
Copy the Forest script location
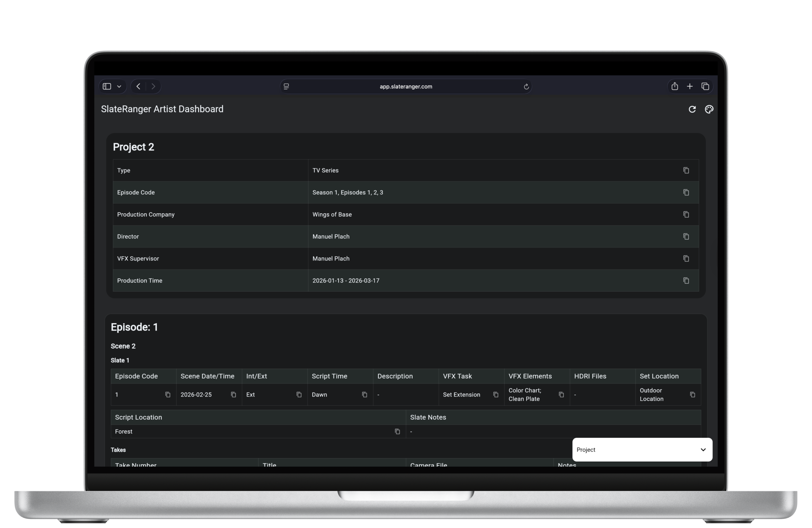pyautogui.click(x=397, y=432)
